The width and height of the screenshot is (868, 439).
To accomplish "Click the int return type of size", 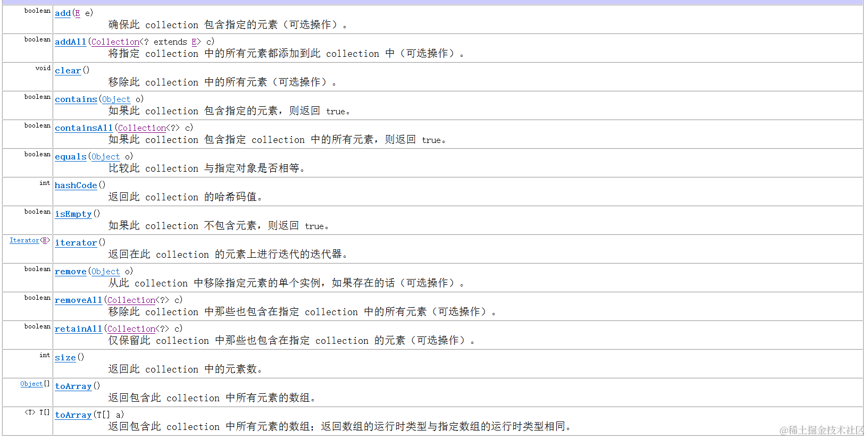I will tap(45, 355).
